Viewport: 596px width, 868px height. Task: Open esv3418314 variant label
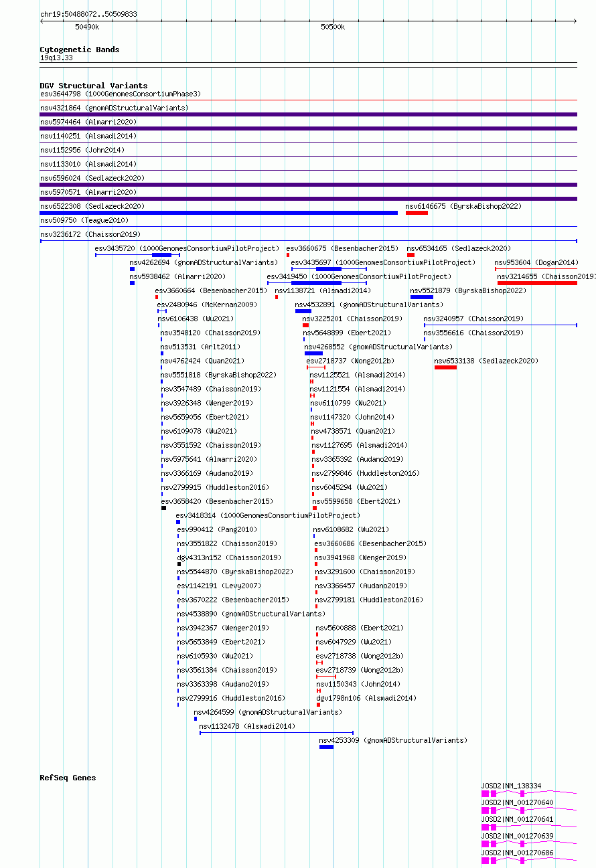[268, 515]
